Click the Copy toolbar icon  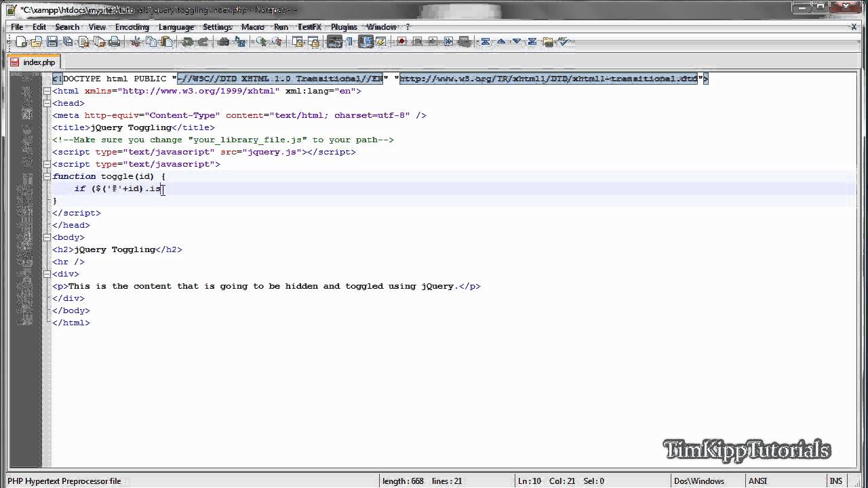[151, 42]
